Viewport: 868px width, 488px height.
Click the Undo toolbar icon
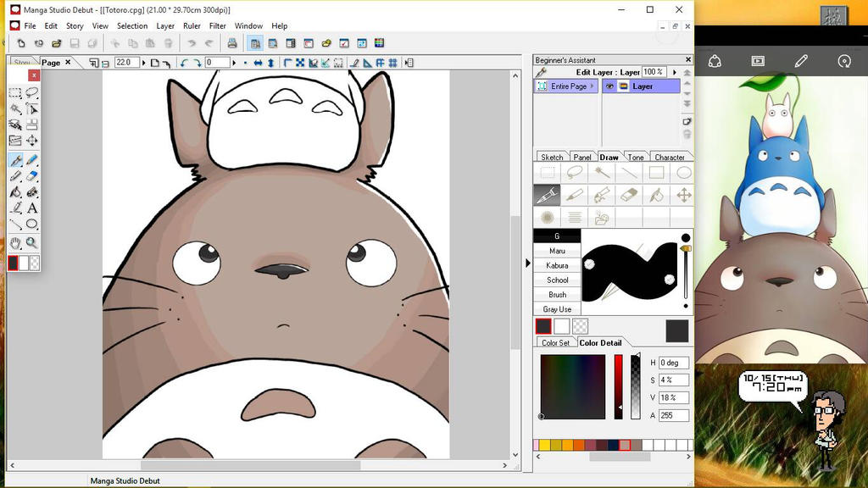coord(192,43)
